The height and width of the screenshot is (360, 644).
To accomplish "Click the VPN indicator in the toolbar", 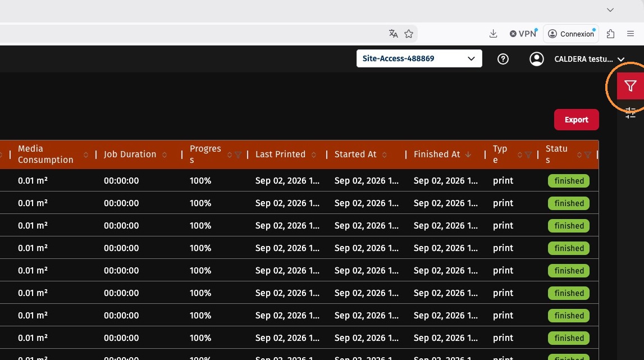I will click(523, 34).
